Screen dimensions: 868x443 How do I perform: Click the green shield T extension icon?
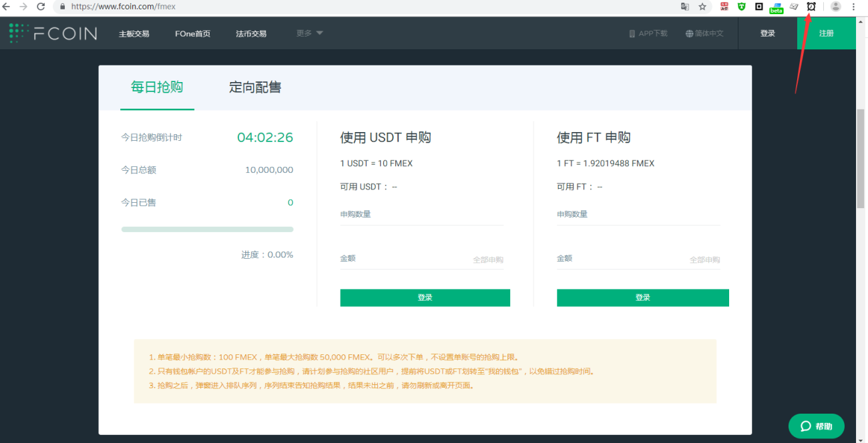coord(742,6)
